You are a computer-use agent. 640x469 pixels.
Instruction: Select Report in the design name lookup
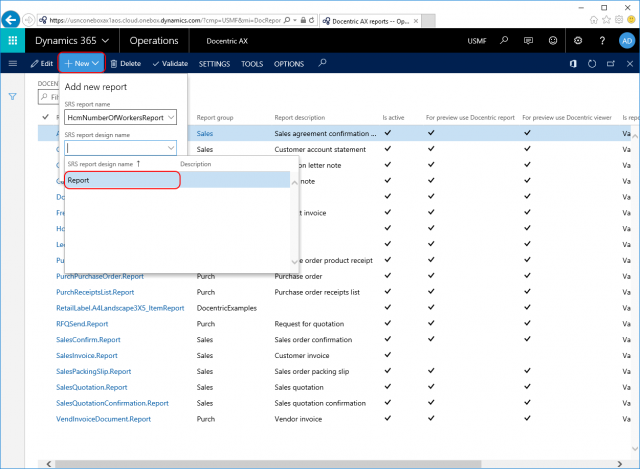122,180
